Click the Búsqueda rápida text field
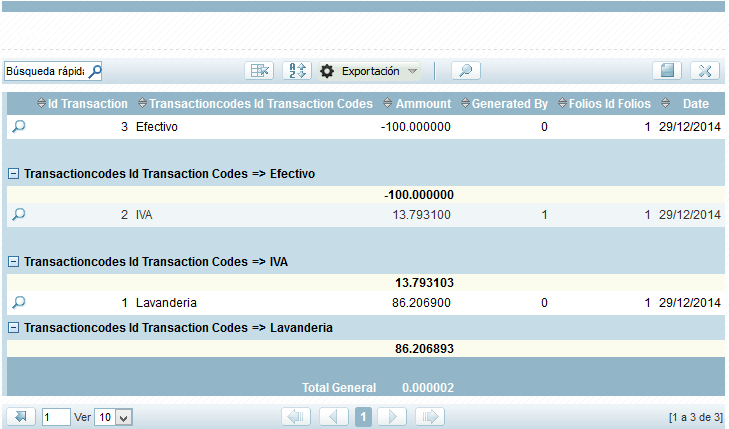Image resolution: width=729 pixels, height=429 pixels. pos(45,72)
